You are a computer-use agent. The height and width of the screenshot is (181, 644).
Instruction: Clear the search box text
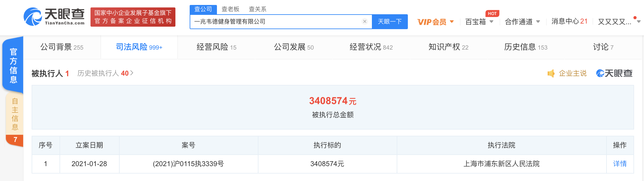[365, 21]
